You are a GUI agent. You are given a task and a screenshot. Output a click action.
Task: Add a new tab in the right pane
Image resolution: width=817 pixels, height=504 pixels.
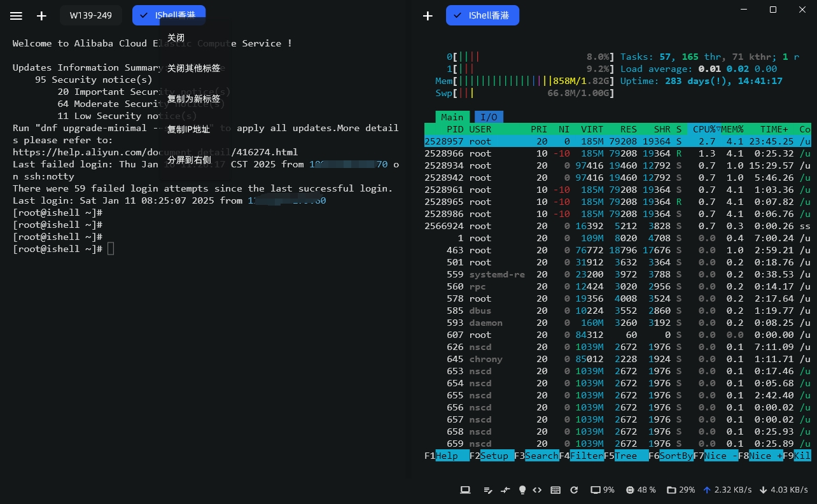(428, 16)
